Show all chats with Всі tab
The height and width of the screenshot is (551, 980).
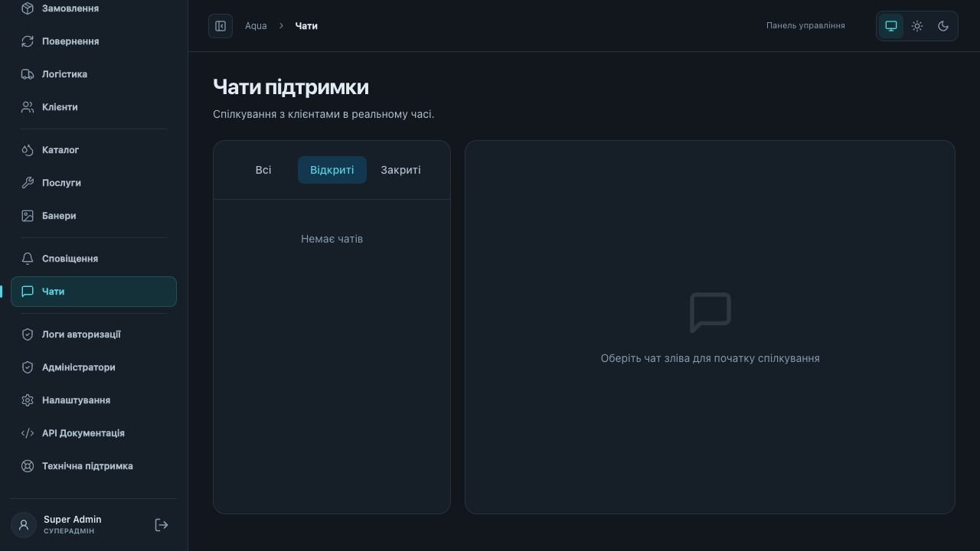[263, 170]
